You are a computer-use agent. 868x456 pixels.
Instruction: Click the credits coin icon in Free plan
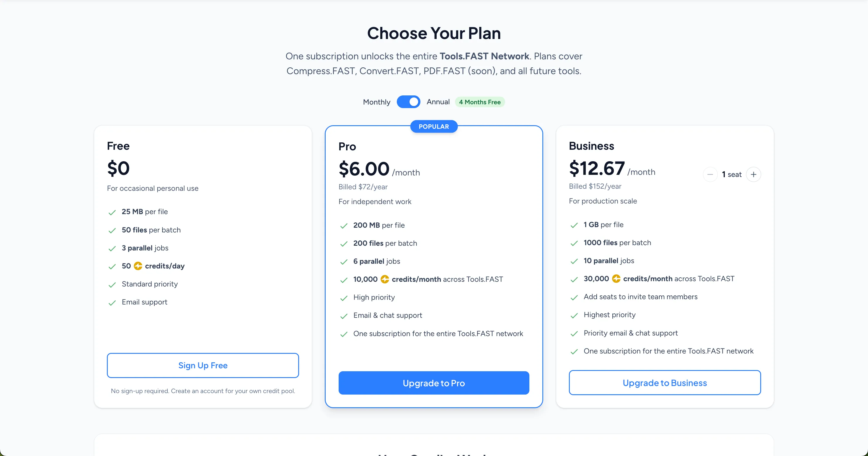(x=138, y=266)
